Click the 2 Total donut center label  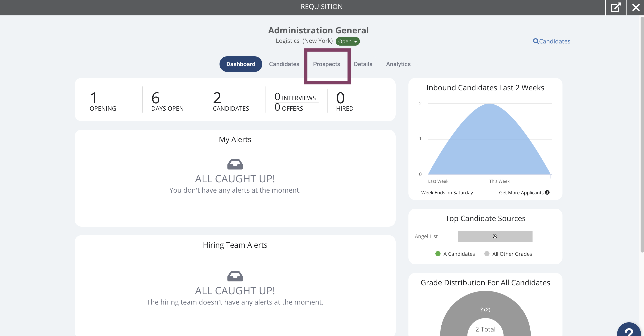pos(485,329)
